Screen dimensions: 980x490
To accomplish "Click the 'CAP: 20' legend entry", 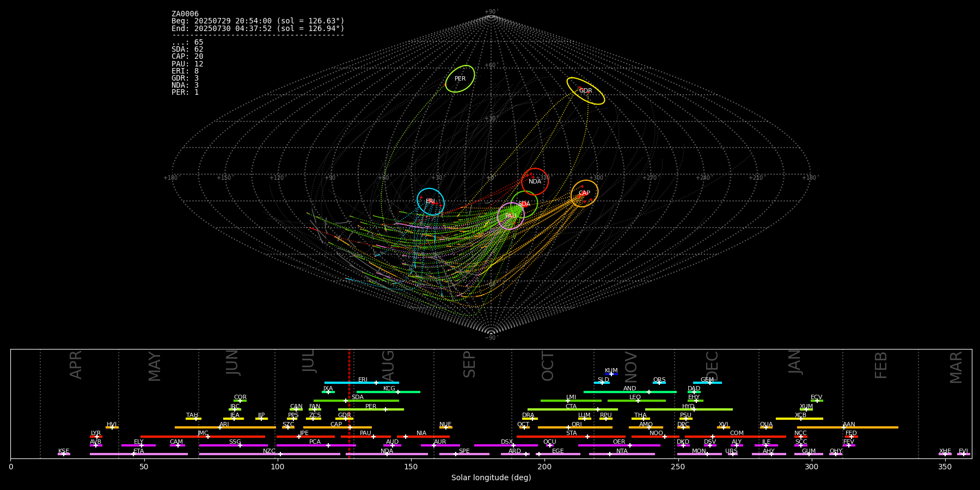I will (187, 57).
